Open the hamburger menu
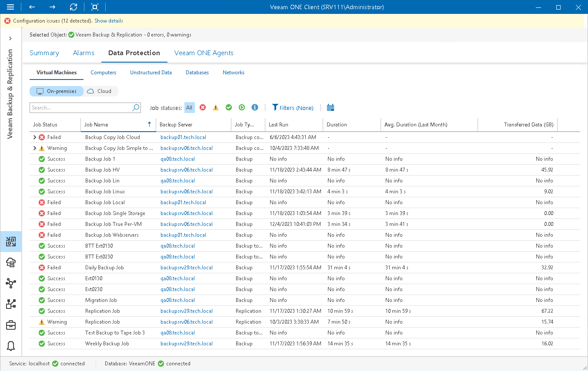This screenshot has height=371, width=588. [x=10, y=7]
